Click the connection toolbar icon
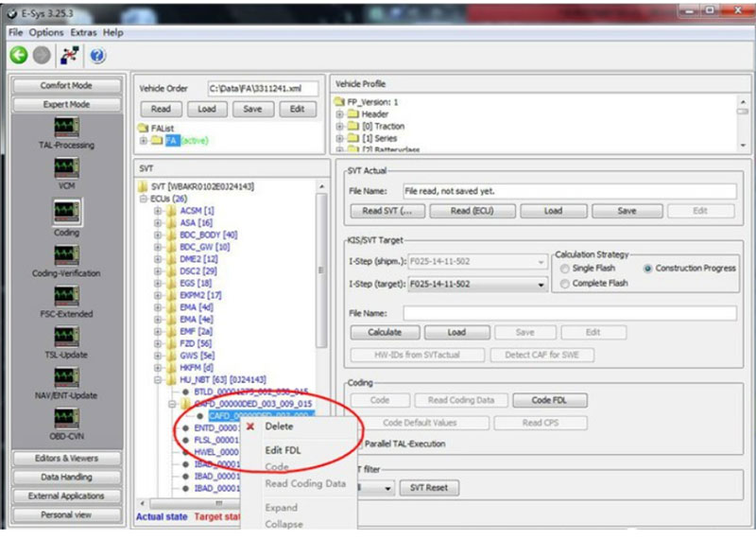756x540 pixels. (70, 56)
